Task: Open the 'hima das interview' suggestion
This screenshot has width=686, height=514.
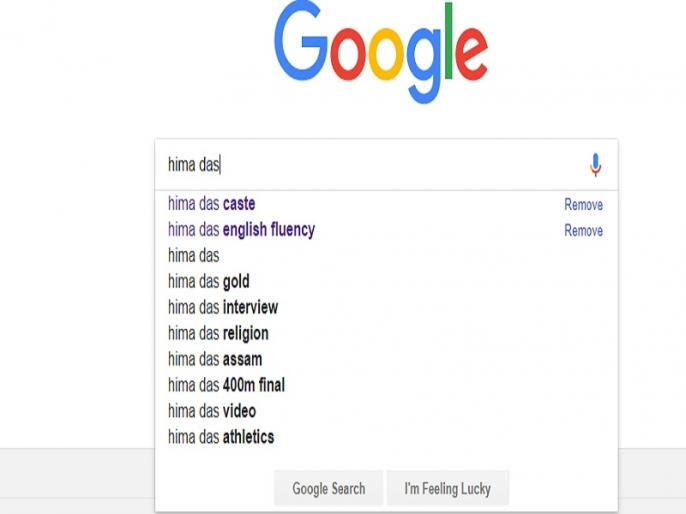Action: coord(386,307)
